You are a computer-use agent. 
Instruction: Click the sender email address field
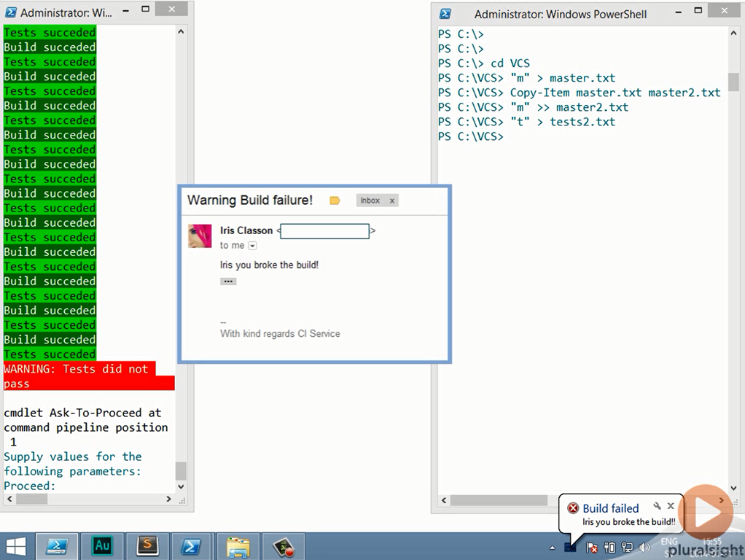(324, 230)
